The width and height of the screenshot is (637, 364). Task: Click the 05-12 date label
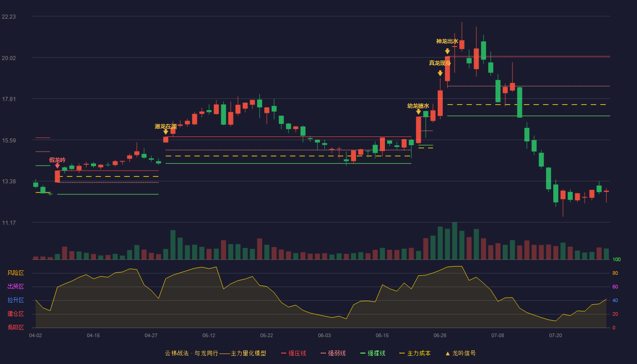click(x=209, y=335)
